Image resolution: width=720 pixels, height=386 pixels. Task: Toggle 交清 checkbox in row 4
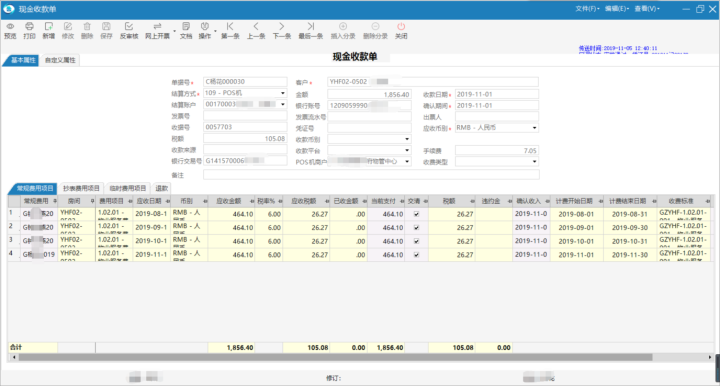tap(416, 255)
